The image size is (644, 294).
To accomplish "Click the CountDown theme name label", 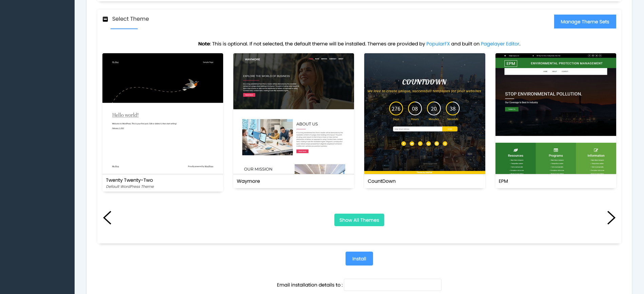I will coord(382,181).
